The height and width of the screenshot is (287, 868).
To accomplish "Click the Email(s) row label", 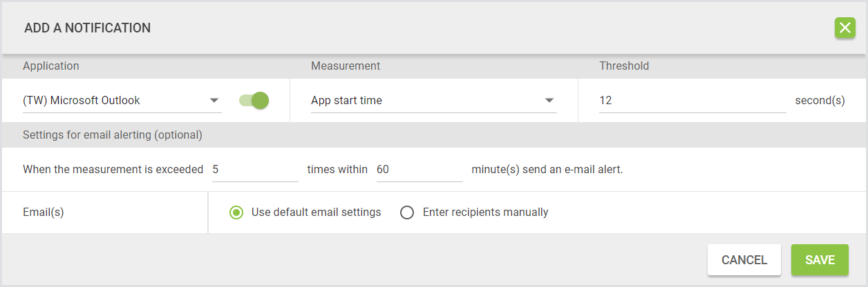I will pos(44,212).
